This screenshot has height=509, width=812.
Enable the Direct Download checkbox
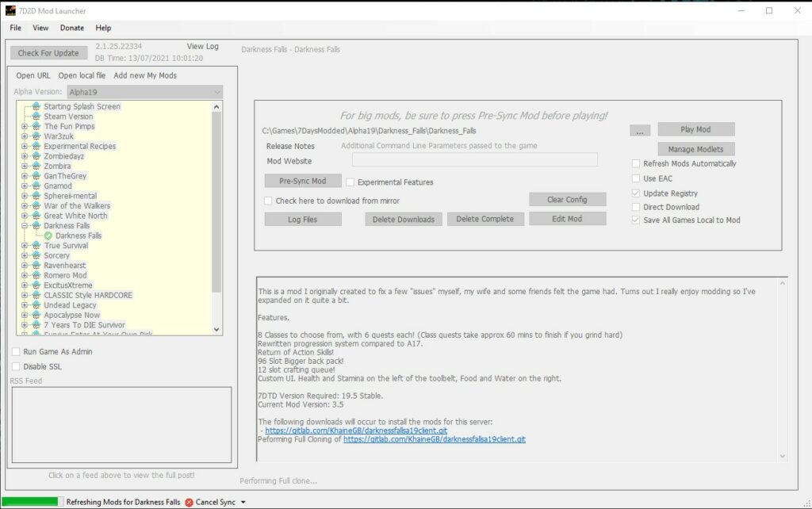pyautogui.click(x=636, y=207)
